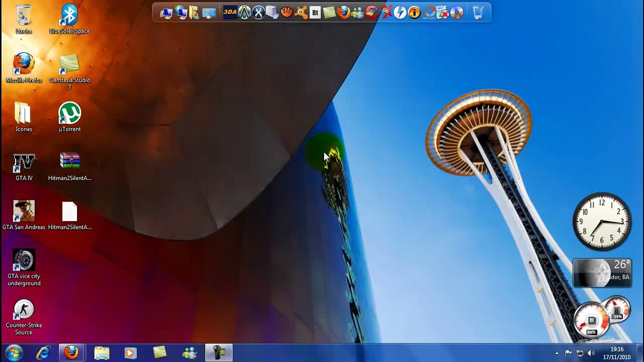This screenshot has width=644, height=362.
Task: Open the Computer icon in the top dock
Action: 167,13
